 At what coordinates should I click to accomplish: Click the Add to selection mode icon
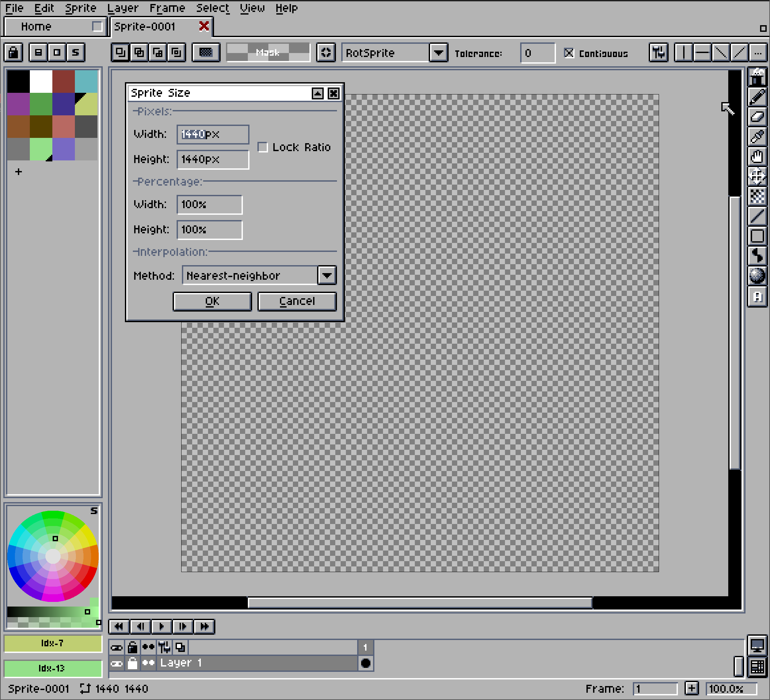click(139, 53)
